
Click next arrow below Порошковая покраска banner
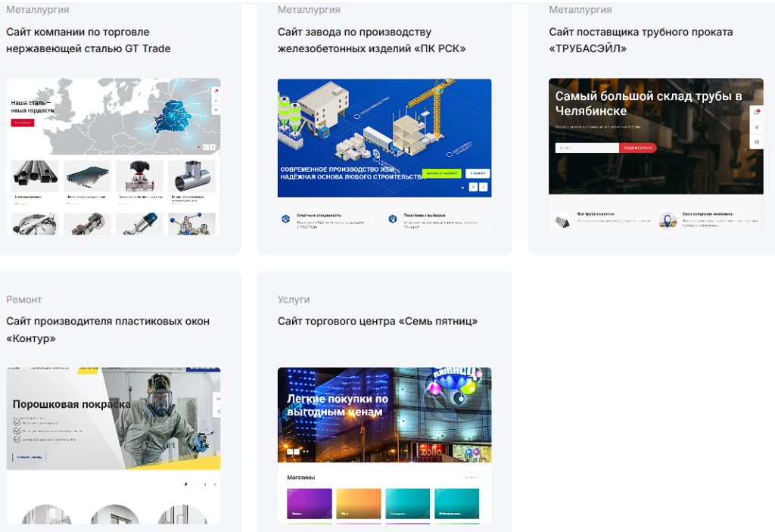coord(215,484)
